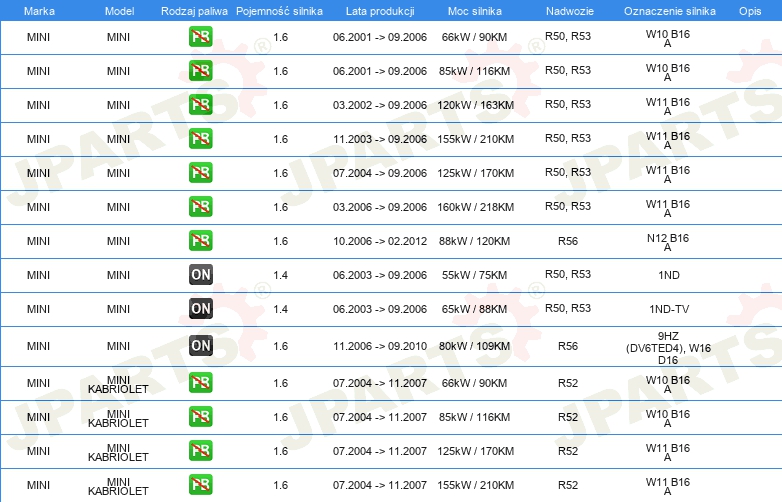Viewport: 782px width, 502px height.
Task: Click the Oznaczenie silnika column header
Action: click(x=669, y=11)
